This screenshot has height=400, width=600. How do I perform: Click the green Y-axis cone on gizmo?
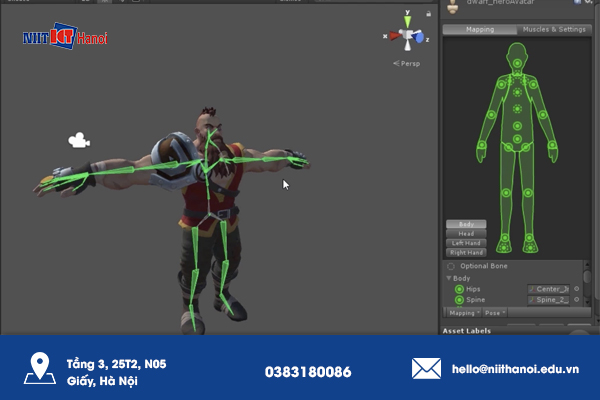click(x=407, y=20)
